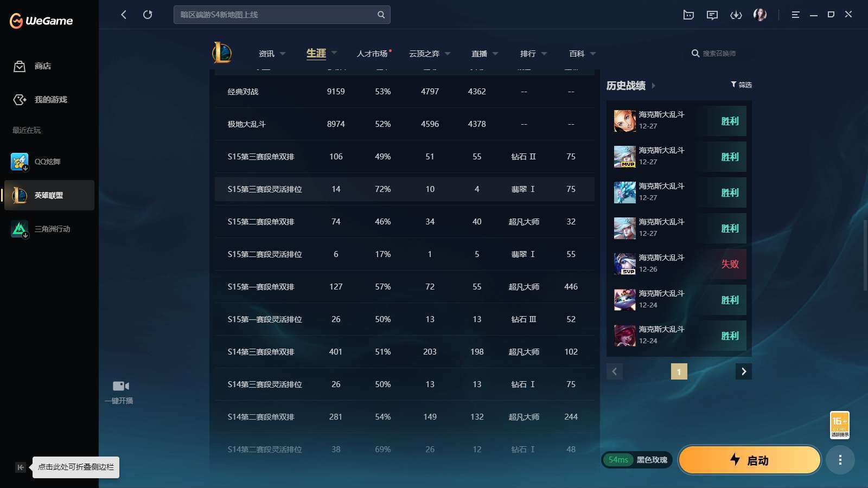Open the download manager icon in title bar

(x=736, y=15)
